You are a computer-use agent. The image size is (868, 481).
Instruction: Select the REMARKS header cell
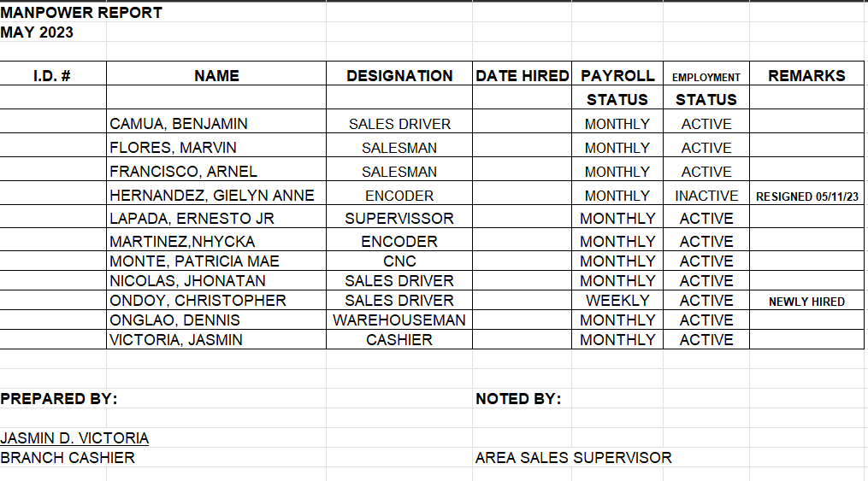pyautogui.click(x=806, y=73)
